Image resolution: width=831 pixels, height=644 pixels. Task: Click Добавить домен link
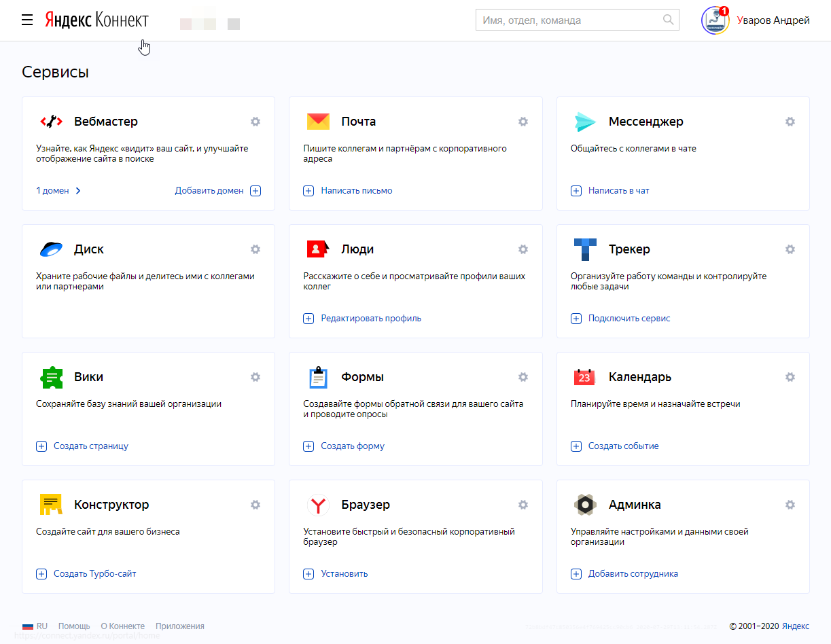pos(209,191)
